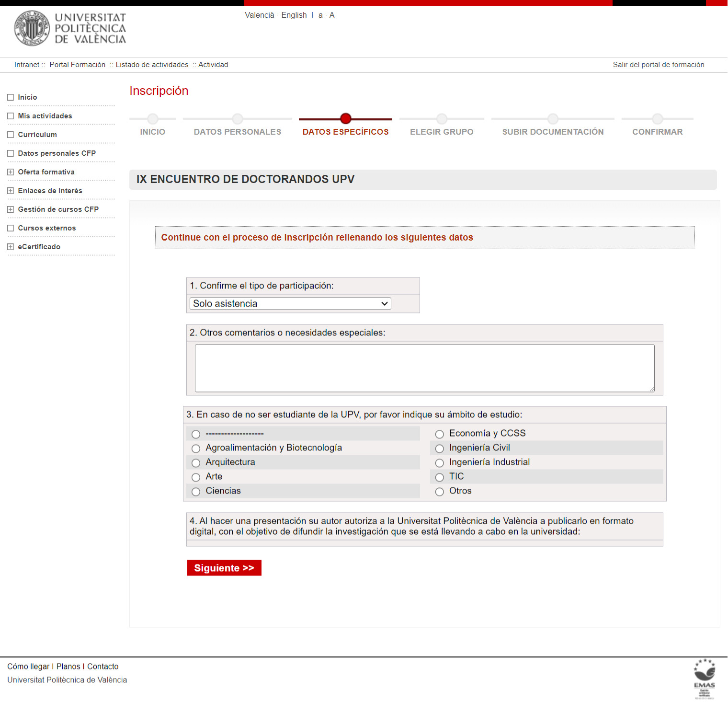728x713 pixels.
Task: Click the large 'A' increase font size icon
Action: click(x=332, y=15)
